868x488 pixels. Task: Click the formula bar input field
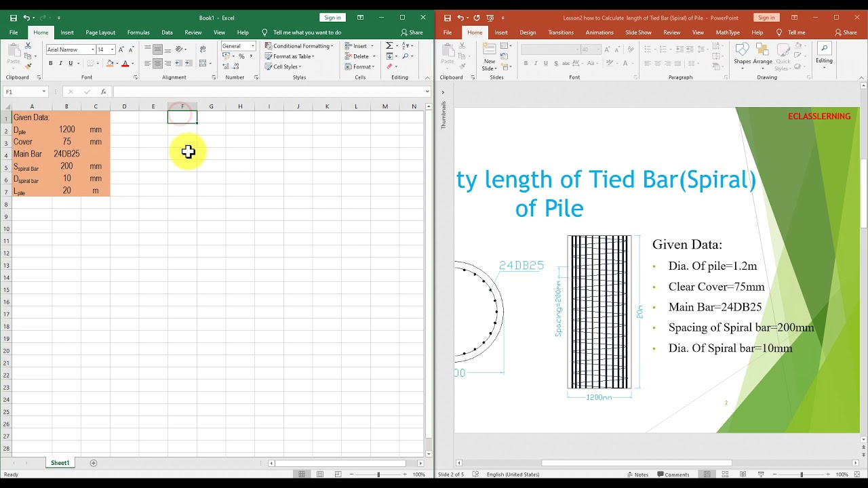[x=271, y=91]
